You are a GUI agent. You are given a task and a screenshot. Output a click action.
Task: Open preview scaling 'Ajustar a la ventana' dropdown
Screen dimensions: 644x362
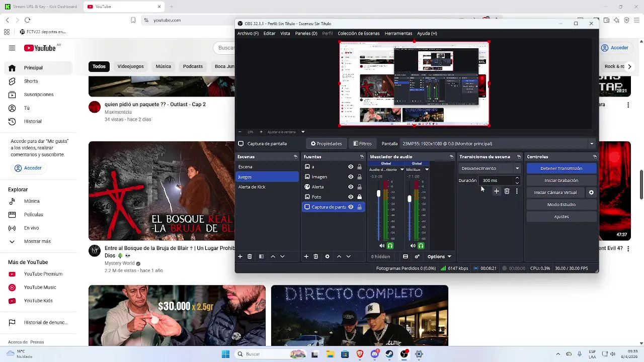pos(303,132)
